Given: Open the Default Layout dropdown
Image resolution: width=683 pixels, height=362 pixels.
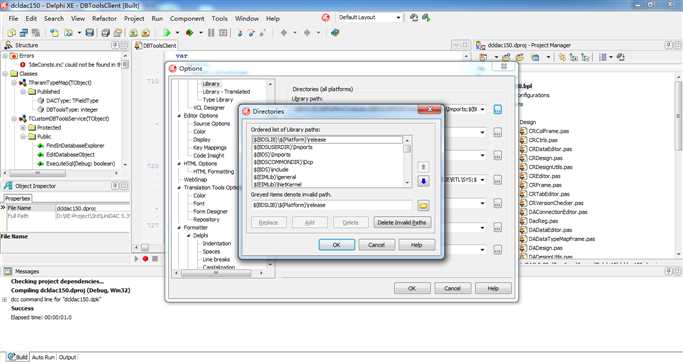Looking at the screenshot, I should 398,17.
